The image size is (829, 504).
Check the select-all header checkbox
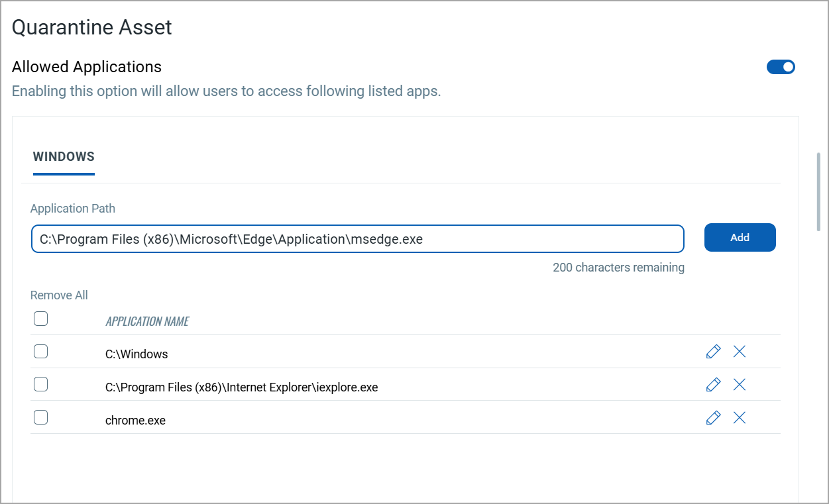click(40, 319)
